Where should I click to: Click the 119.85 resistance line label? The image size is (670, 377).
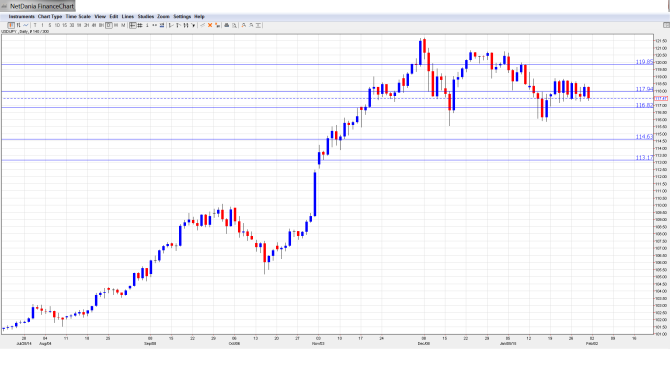(x=644, y=62)
